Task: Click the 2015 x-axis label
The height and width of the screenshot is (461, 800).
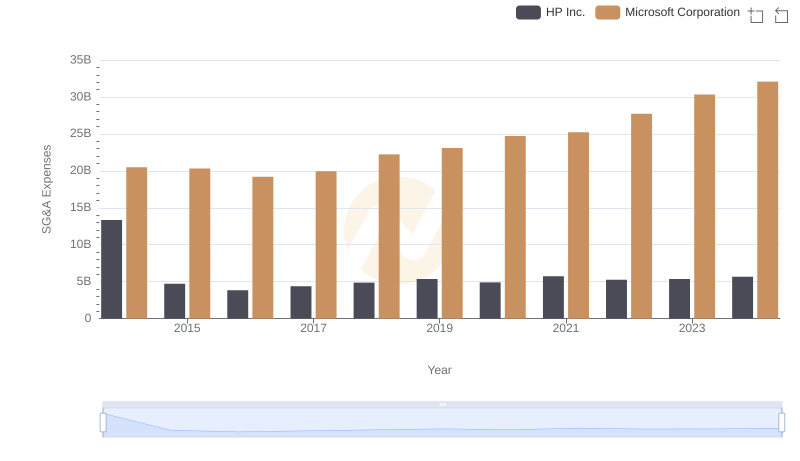Action: click(x=187, y=328)
